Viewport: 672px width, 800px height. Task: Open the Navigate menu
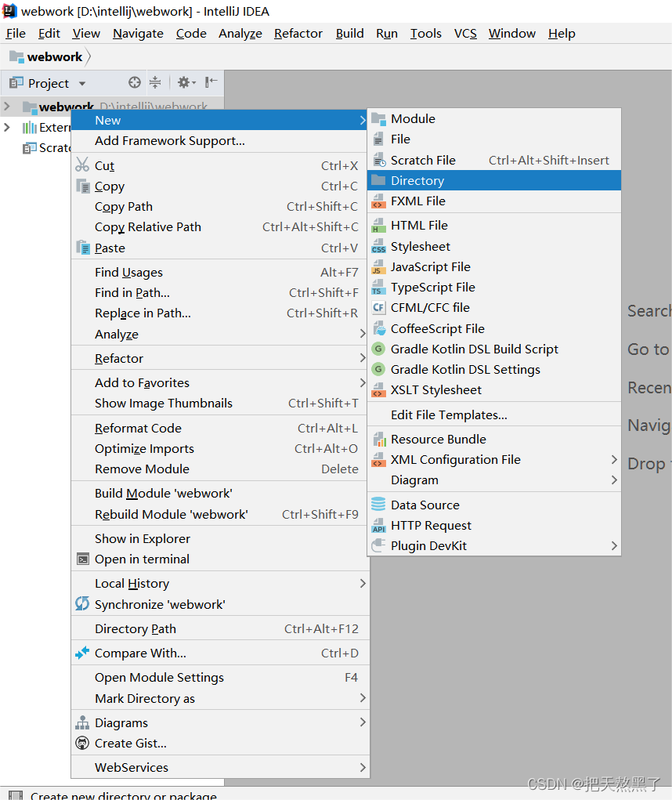[138, 34]
